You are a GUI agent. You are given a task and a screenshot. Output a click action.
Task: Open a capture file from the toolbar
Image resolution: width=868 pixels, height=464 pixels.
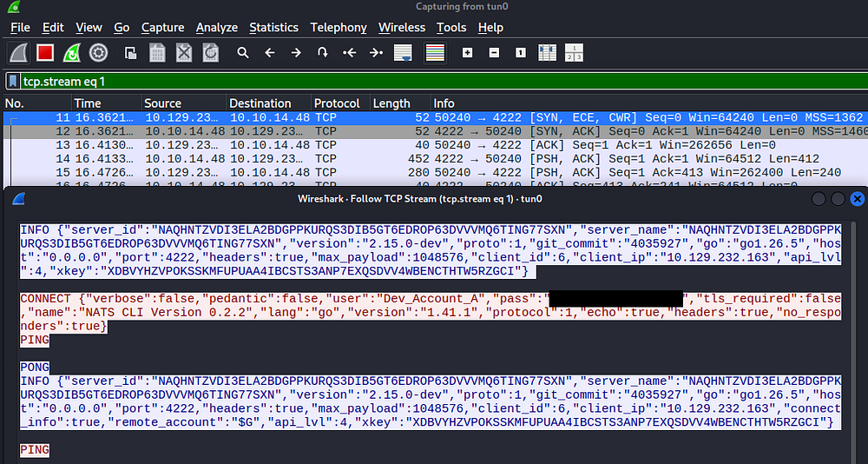pos(131,53)
